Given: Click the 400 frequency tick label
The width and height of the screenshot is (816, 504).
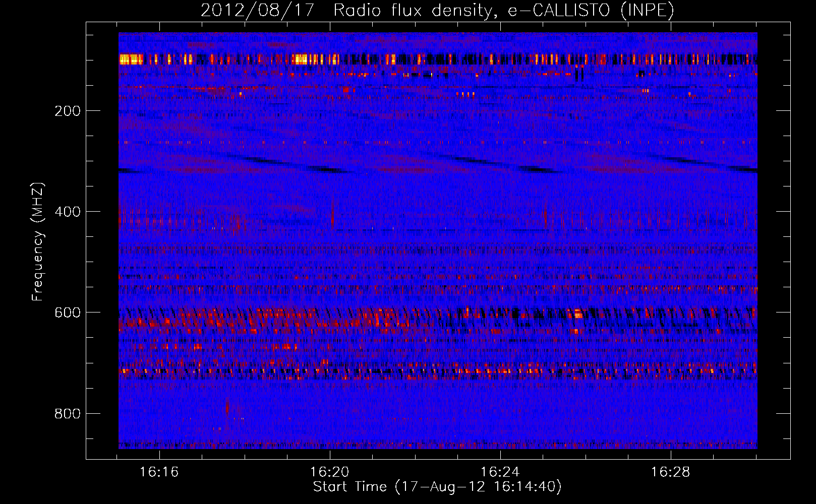Looking at the screenshot, I should click(68, 212).
